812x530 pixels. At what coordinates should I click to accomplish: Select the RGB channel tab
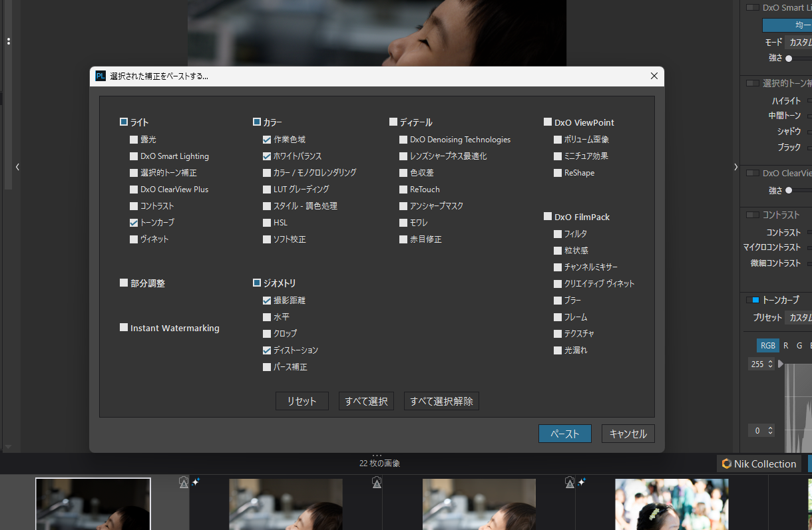point(767,346)
